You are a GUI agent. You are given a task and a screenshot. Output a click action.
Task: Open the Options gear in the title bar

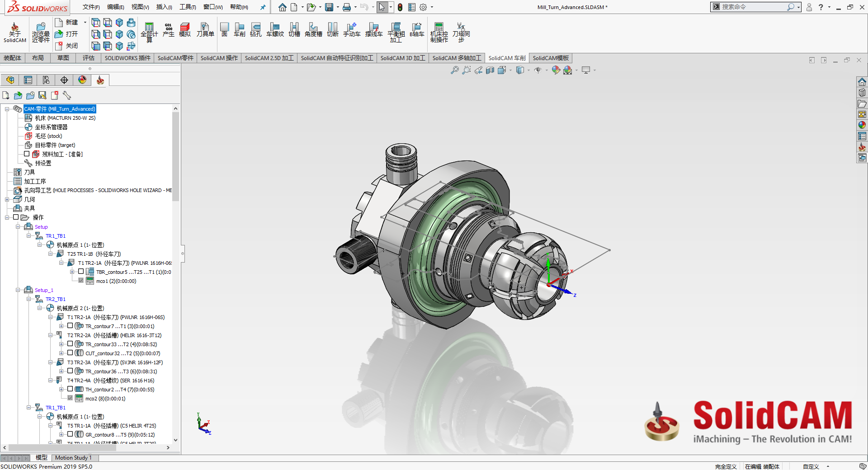(423, 7)
